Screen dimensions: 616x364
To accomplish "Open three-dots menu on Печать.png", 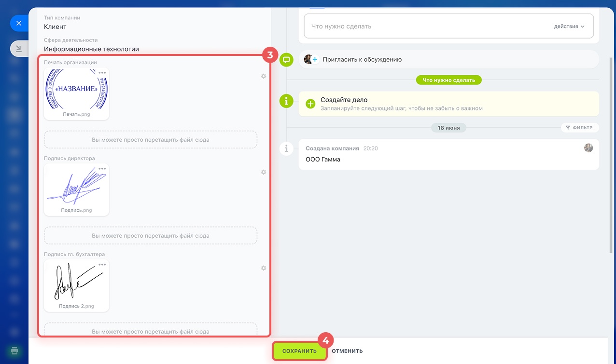I will click(x=102, y=73).
